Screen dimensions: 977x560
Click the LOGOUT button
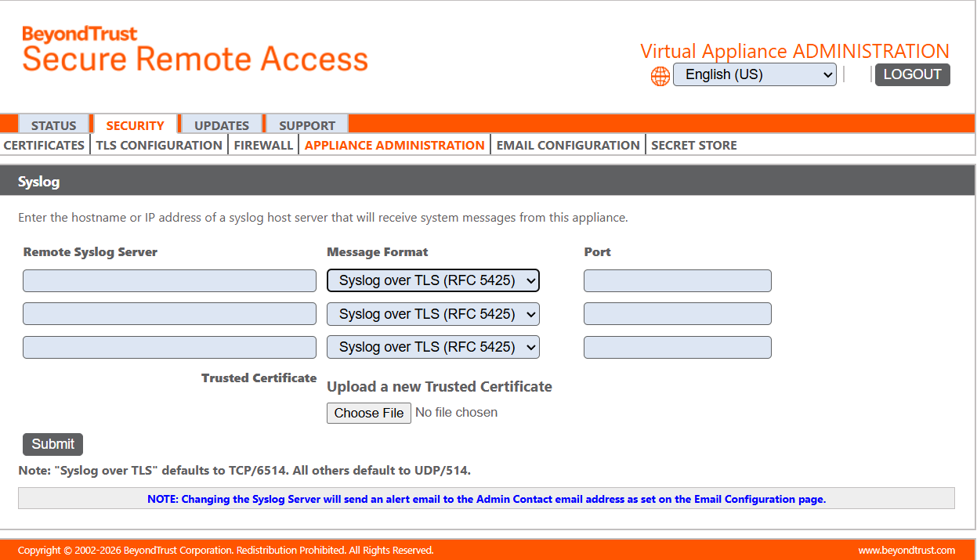pyautogui.click(x=913, y=74)
